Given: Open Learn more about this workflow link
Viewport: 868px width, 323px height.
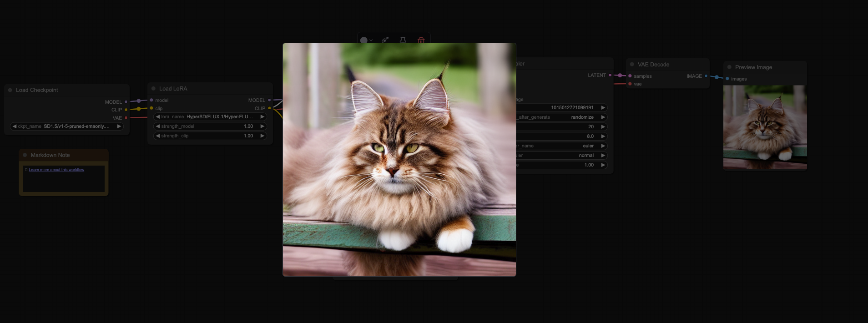Looking at the screenshot, I should (56, 170).
